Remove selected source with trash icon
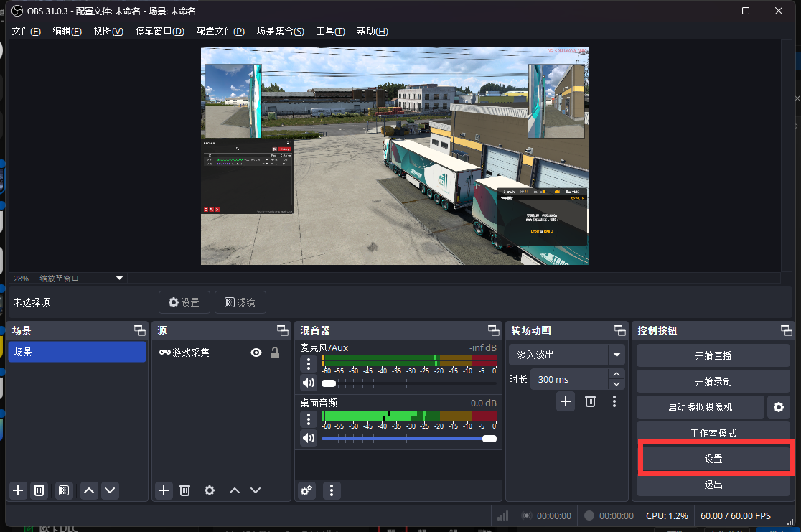 point(185,490)
